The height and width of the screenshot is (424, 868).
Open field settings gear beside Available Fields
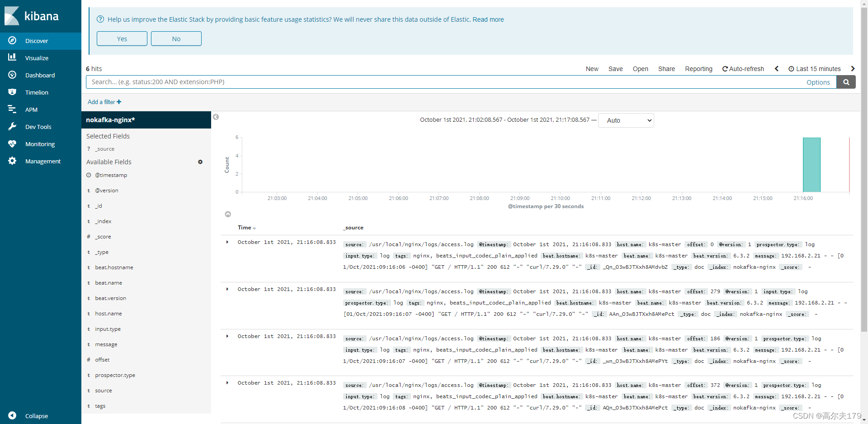[x=200, y=162]
